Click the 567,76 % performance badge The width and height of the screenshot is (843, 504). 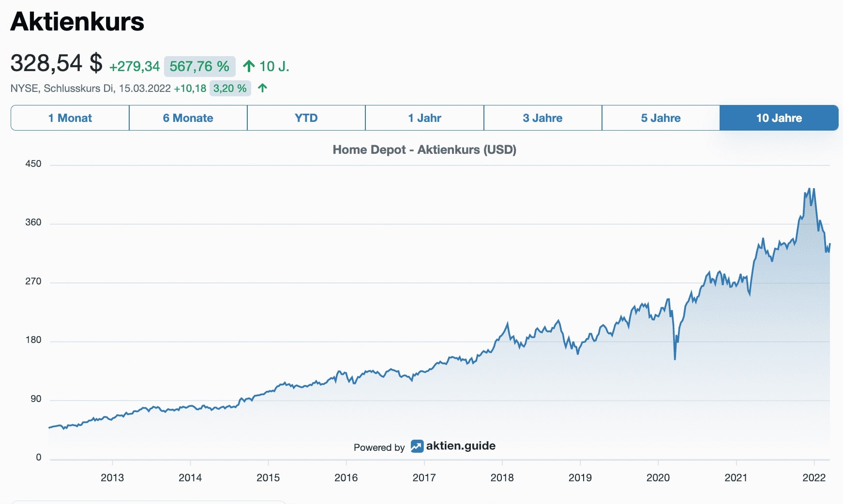pos(199,66)
